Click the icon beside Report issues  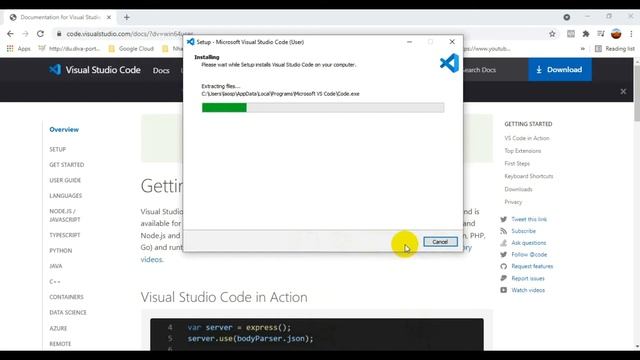tap(504, 278)
